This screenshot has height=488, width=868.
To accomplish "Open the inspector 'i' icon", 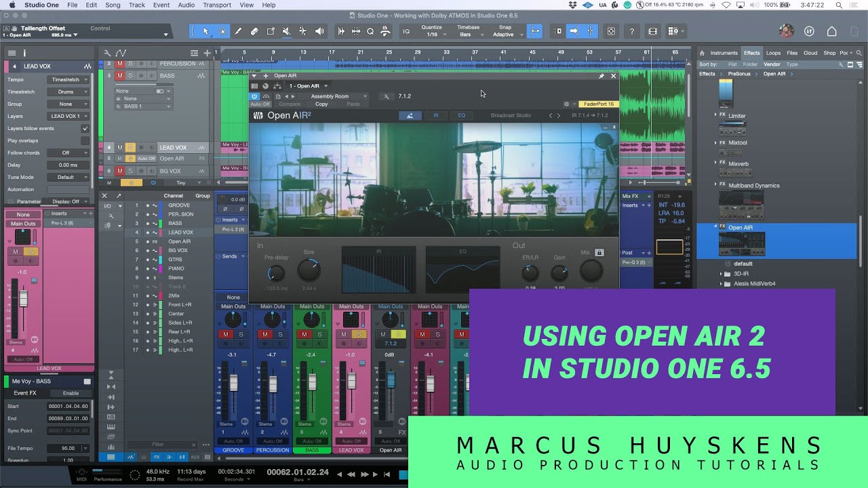I will pyautogui.click(x=24, y=53).
